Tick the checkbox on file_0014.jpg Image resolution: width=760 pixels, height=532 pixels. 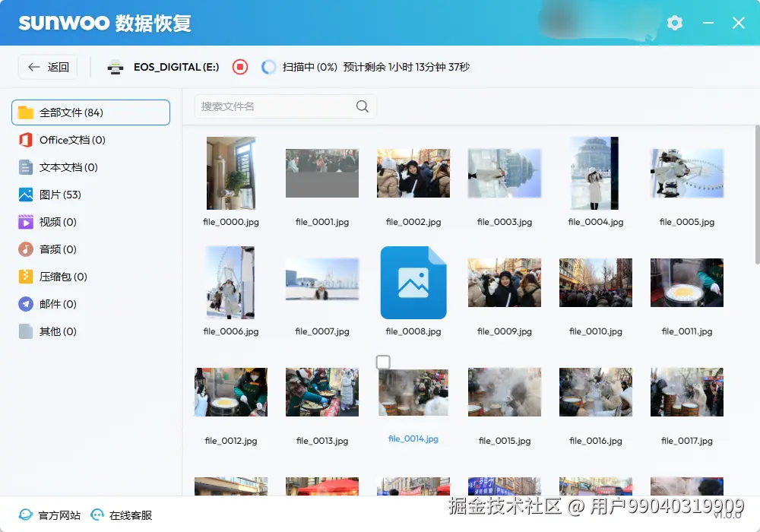(x=383, y=362)
